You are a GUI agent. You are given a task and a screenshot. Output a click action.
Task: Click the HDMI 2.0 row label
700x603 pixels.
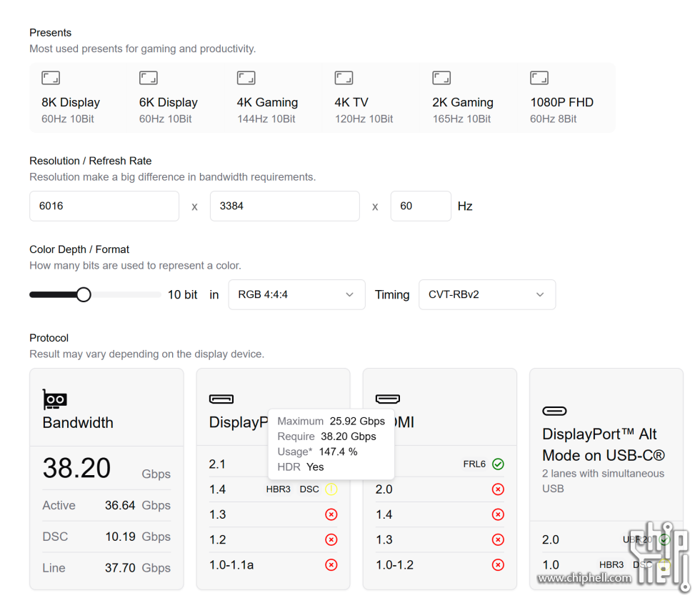(384, 489)
